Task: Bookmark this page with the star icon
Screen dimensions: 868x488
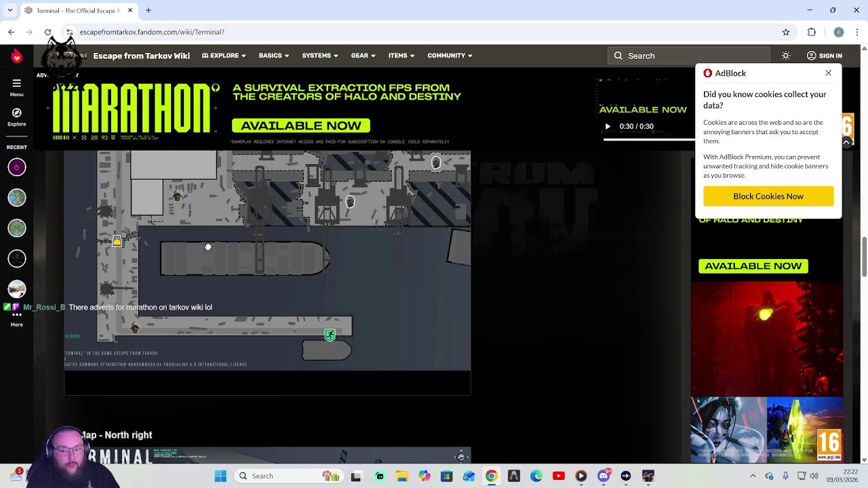Action: coord(786,32)
